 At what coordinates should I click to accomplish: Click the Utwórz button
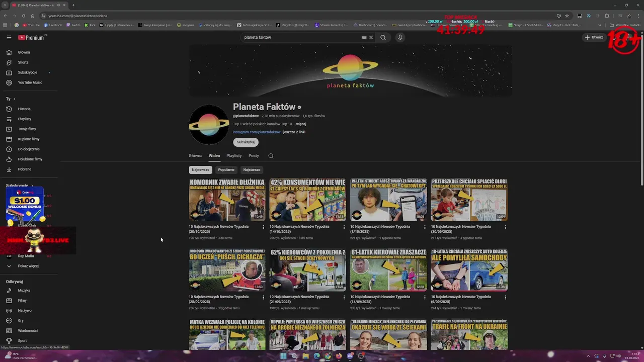(x=594, y=37)
